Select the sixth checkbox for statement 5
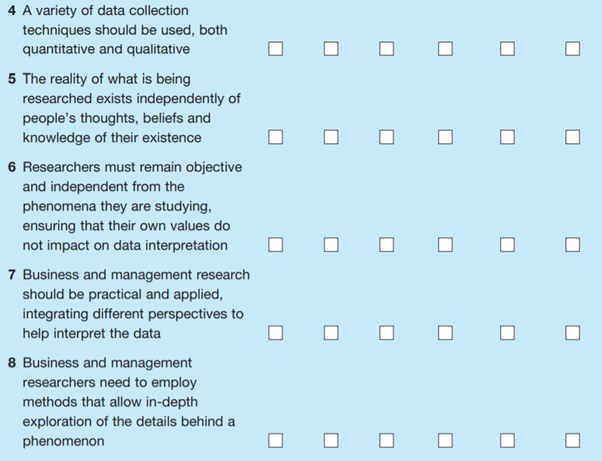The image size is (602, 461). (572, 138)
